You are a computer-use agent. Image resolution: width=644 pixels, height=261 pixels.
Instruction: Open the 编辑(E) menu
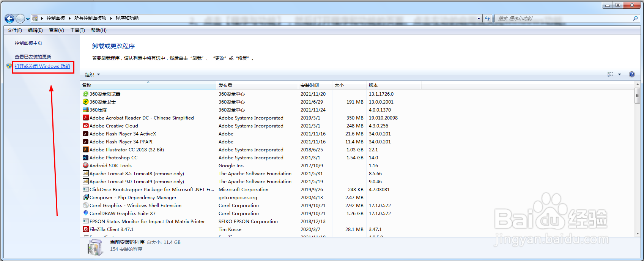(x=35, y=30)
